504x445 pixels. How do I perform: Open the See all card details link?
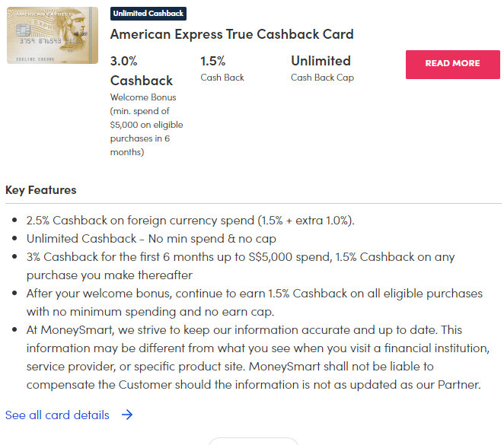[x=58, y=415]
